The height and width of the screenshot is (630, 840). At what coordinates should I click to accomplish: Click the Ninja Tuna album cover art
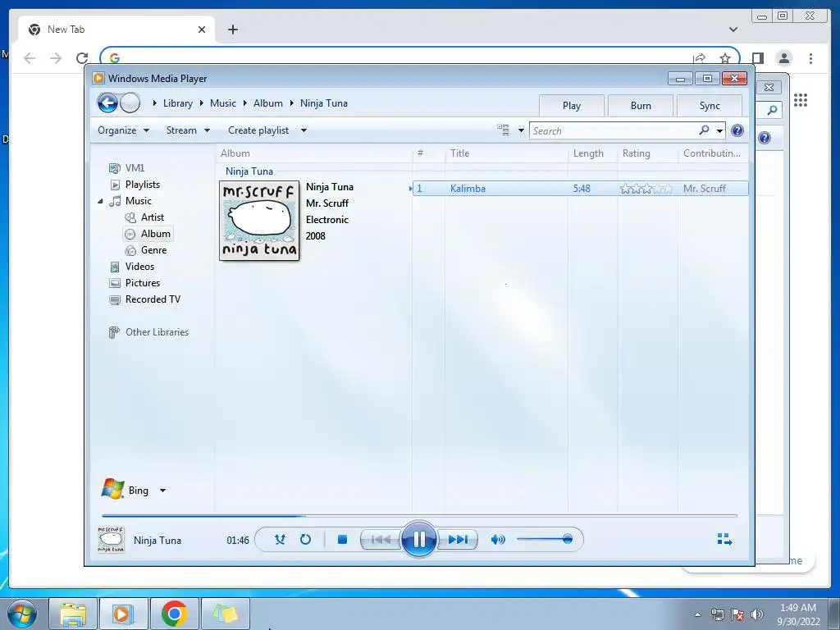259,221
